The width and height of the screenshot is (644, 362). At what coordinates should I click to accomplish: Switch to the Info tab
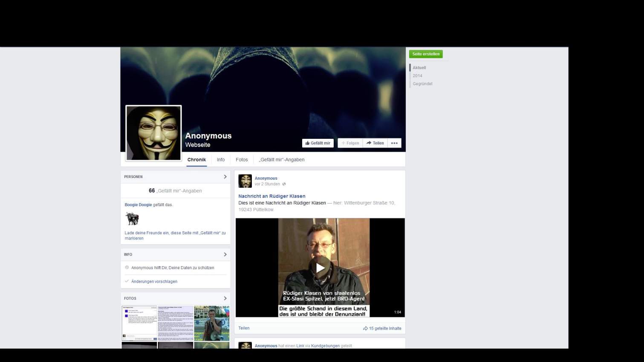click(x=220, y=160)
